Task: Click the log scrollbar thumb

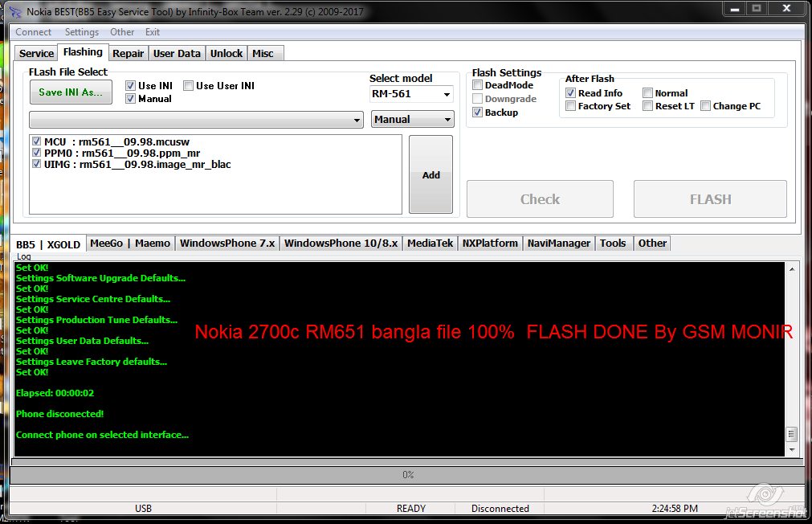Action: [792, 434]
